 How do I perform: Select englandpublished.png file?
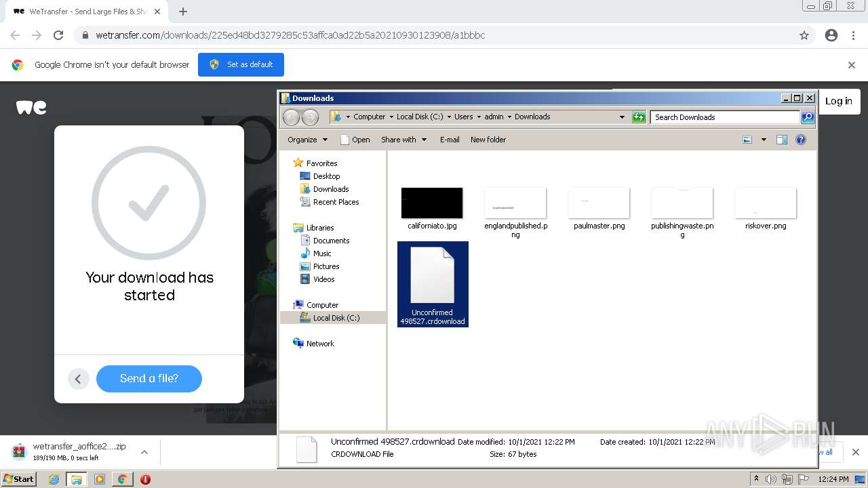point(515,212)
